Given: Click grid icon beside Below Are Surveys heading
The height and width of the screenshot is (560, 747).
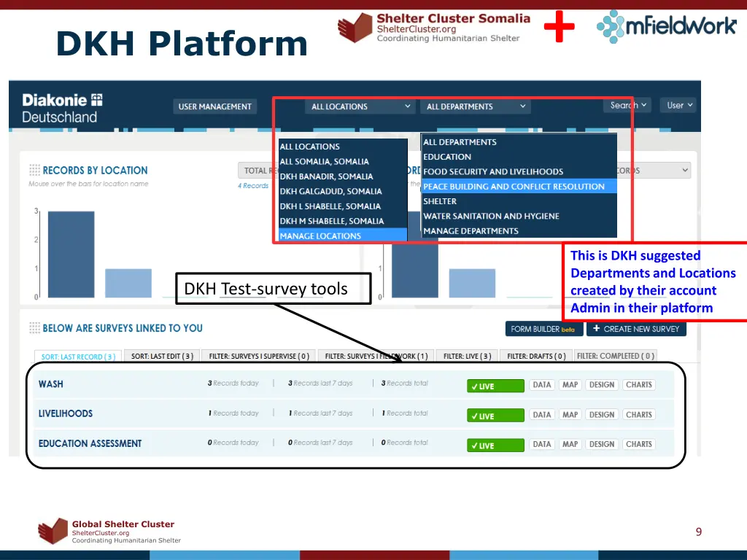Looking at the screenshot, I should coord(34,327).
